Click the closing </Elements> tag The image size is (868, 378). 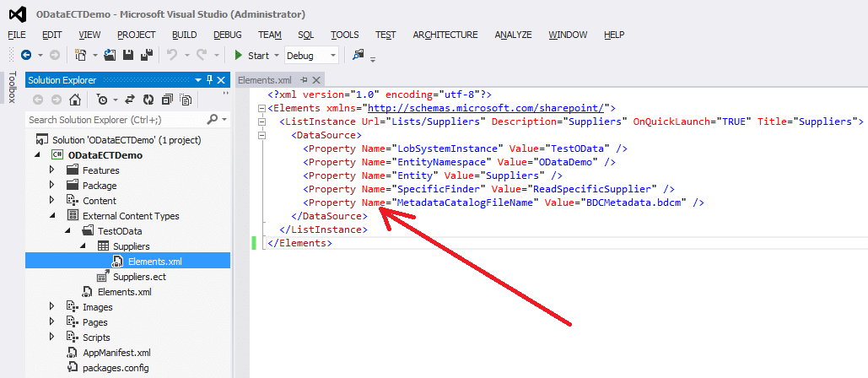tap(299, 242)
